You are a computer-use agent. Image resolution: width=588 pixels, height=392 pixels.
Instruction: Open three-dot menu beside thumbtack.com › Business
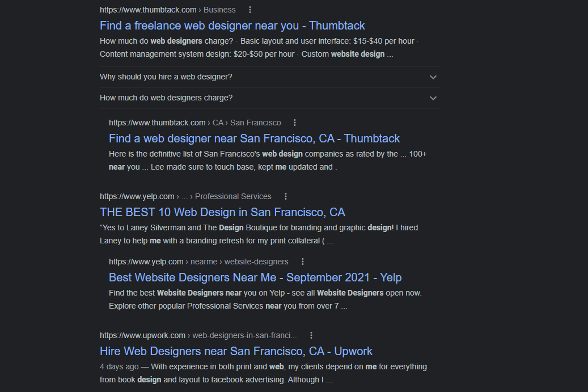[250, 10]
